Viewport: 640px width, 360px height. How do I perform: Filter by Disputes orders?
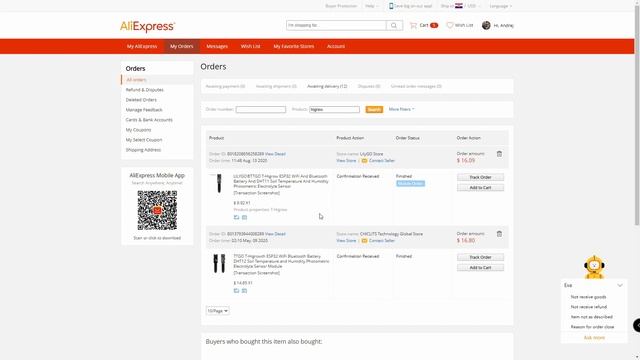point(369,87)
